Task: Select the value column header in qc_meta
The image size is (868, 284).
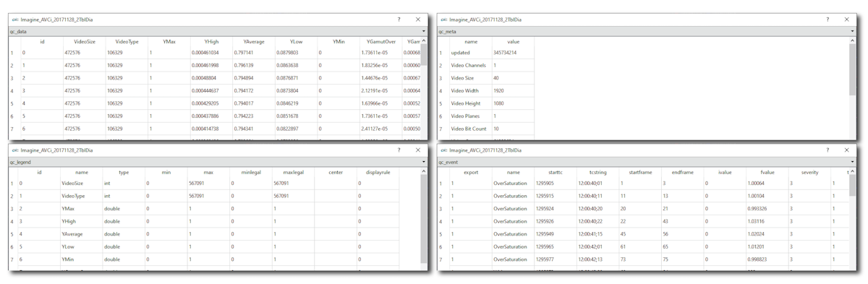Action: tap(514, 42)
